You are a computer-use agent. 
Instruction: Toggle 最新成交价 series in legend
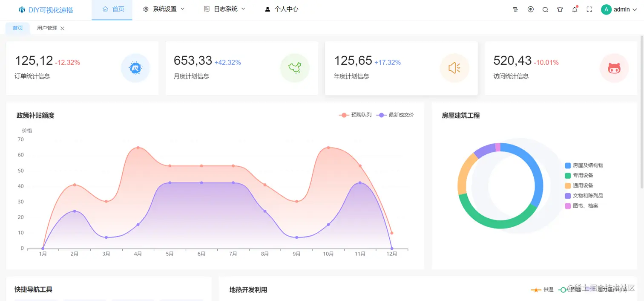pos(395,115)
